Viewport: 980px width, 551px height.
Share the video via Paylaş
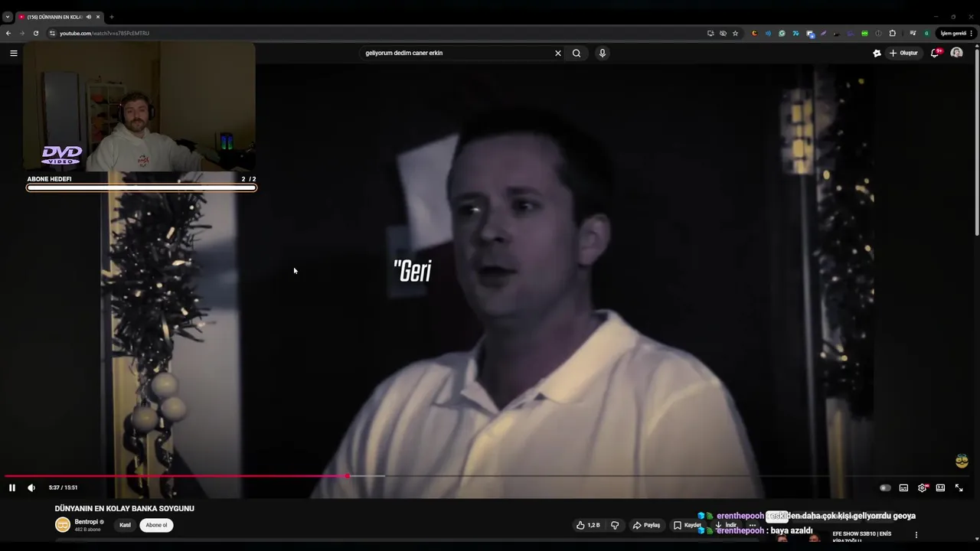click(x=646, y=525)
